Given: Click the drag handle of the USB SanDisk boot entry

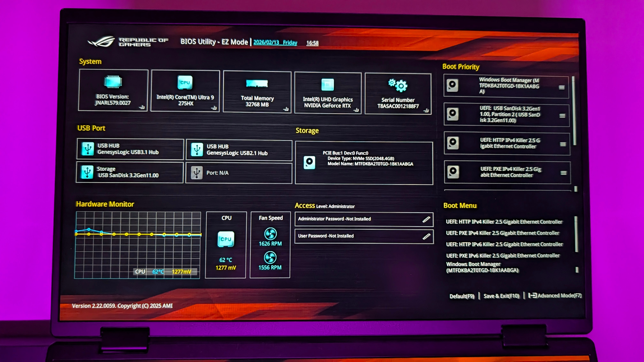Looking at the screenshot, I should 562,116.
